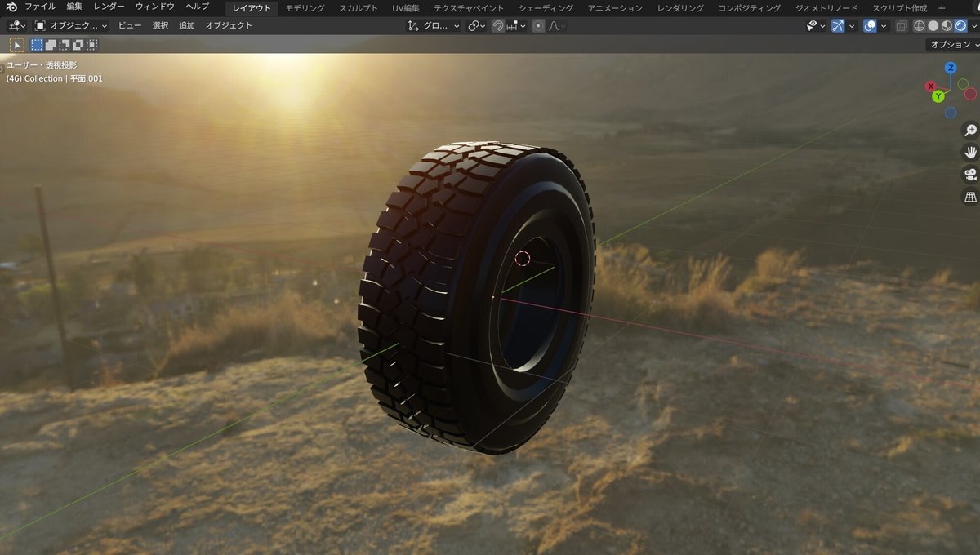The width and height of the screenshot is (980, 555).
Task: Click the 3D cursor on the wheel
Action: (523, 259)
